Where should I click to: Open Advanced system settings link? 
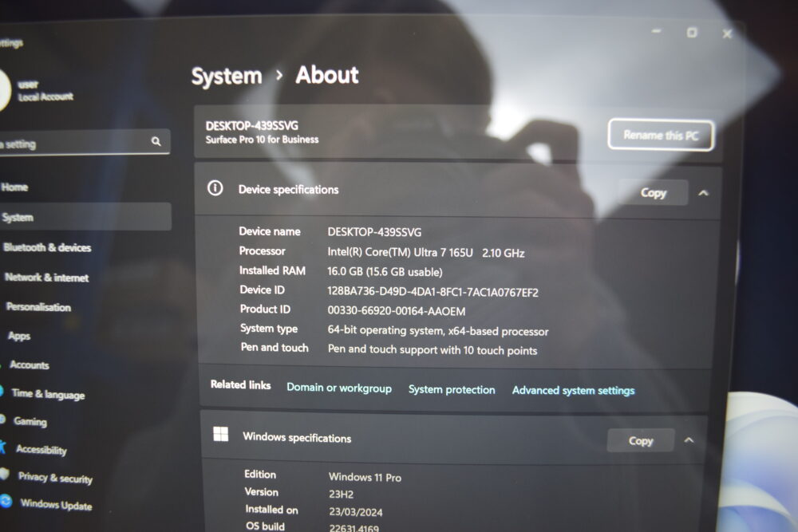[573, 391]
